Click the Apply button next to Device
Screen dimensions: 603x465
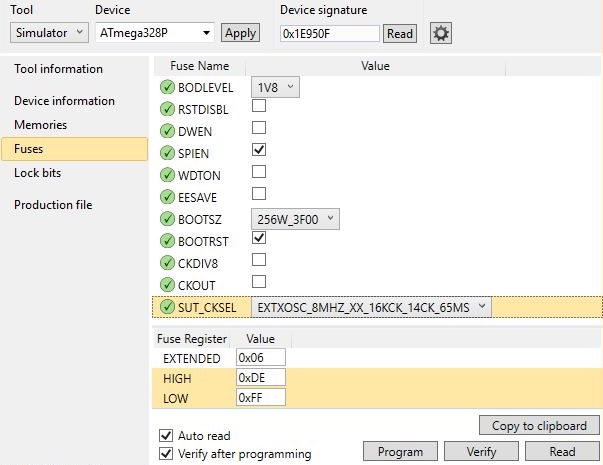[x=240, y=33]
